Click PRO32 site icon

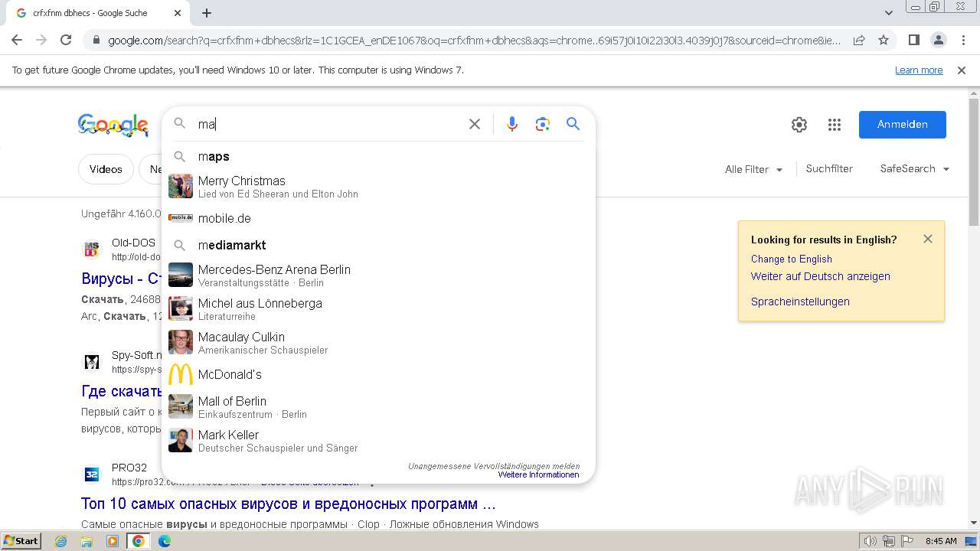click(92, 474)
